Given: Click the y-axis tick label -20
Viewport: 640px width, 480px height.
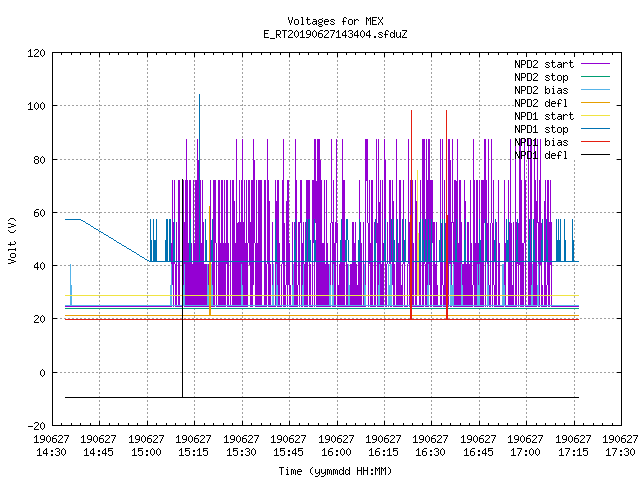Looking at the screenshot, I should [36, 426].
